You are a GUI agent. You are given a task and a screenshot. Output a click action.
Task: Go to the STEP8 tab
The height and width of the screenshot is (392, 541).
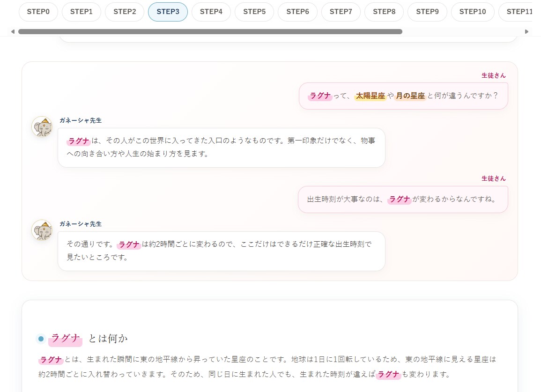click(384, 12)
